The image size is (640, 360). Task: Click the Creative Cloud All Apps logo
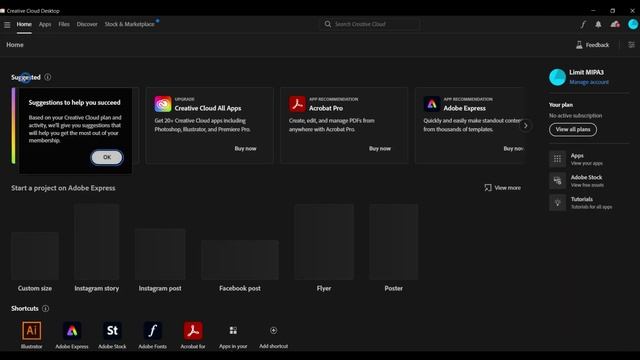pos(163,104)
